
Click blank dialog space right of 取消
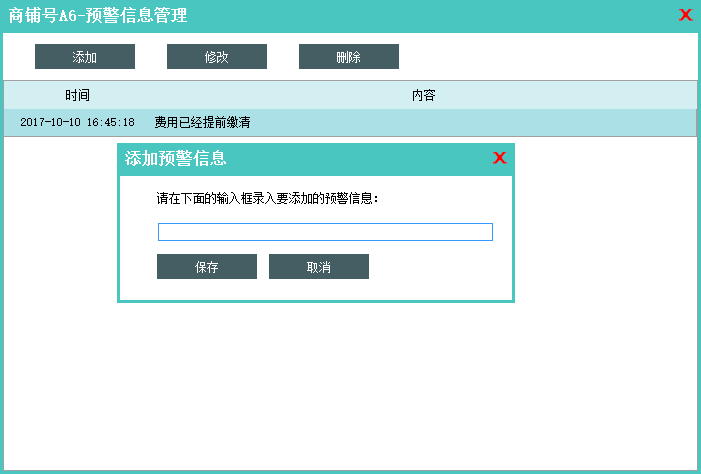click(440, 267)
